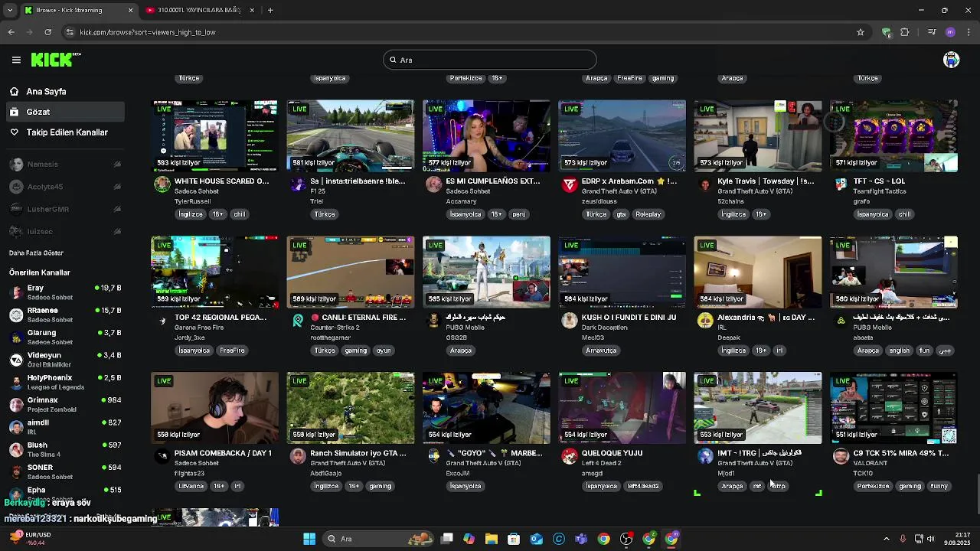Open F1 25 stream thumbnail by Triel
Viewport: 980px width, 551px height.
pyautogui.click(x=351, y=135)
